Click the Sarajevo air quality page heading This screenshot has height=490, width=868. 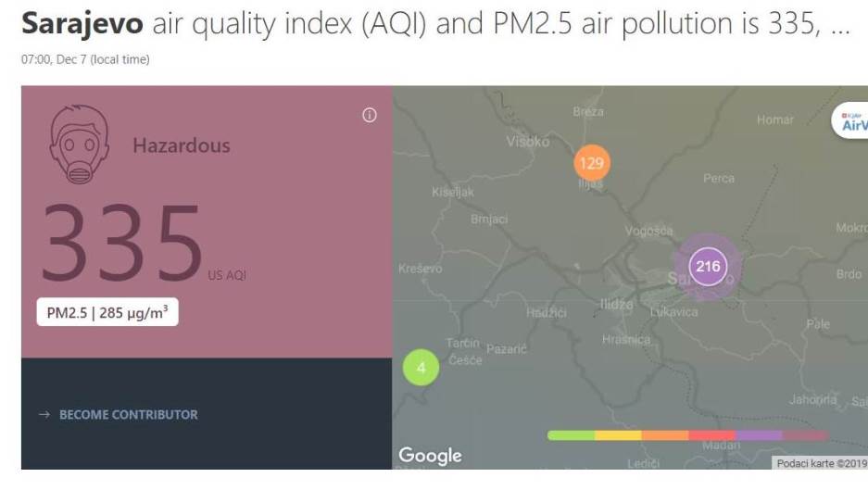(x=434, y=25)
